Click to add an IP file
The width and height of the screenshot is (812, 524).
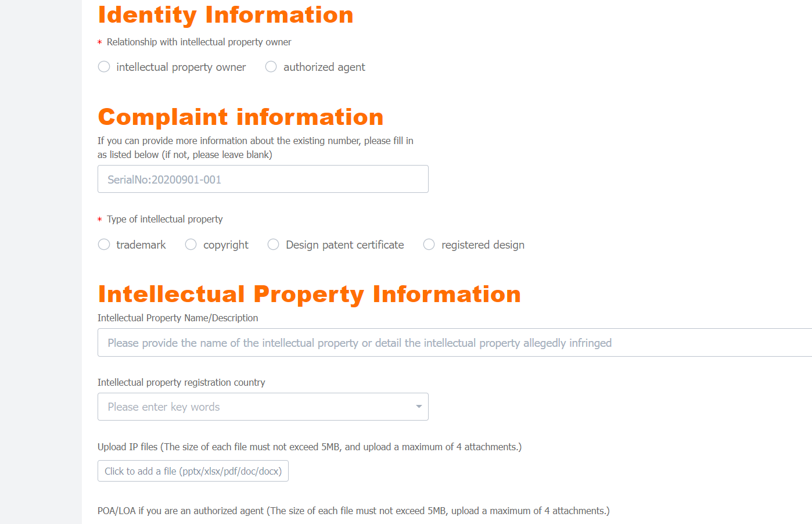[193, 471]
